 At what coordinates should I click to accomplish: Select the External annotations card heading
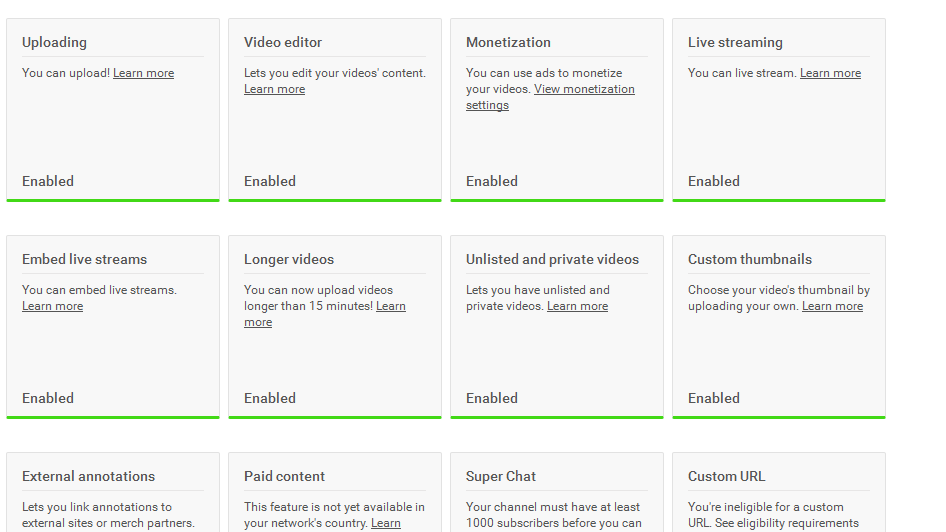pyautogui.click(x=88, y=477)
